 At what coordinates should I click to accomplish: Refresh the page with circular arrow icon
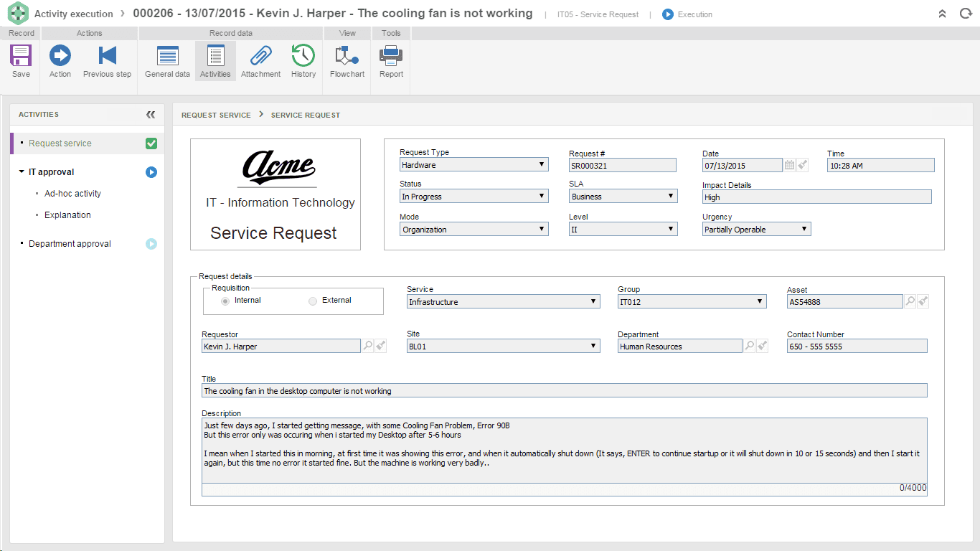[966, 14]
